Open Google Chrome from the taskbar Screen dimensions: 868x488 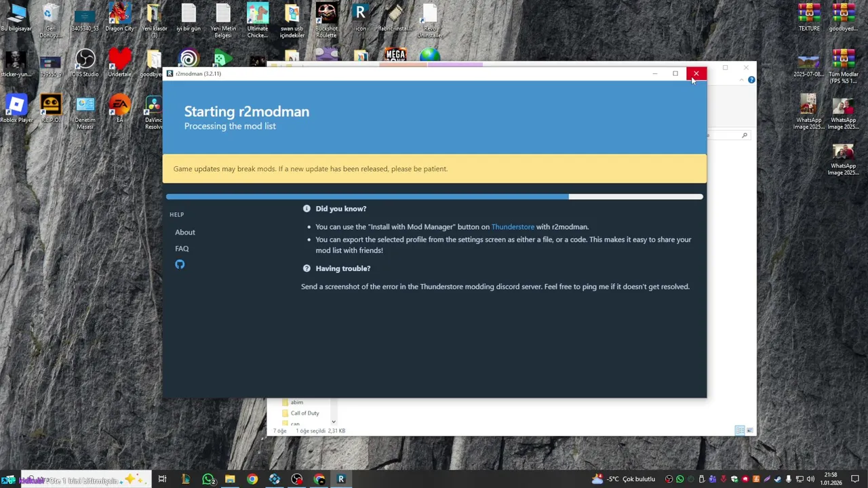(x=252, y=479)
